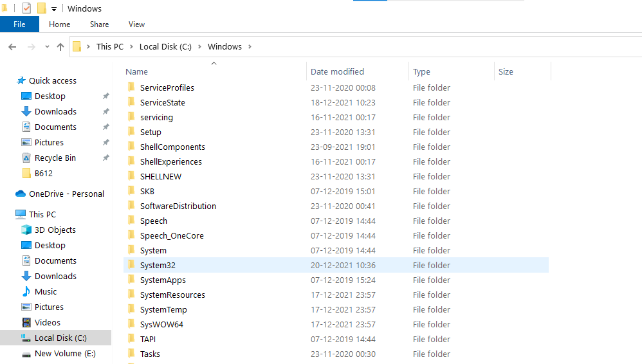Select the SoftwareDistribution folder
Screen dimensions: 642x364
(x=178, y=206)
